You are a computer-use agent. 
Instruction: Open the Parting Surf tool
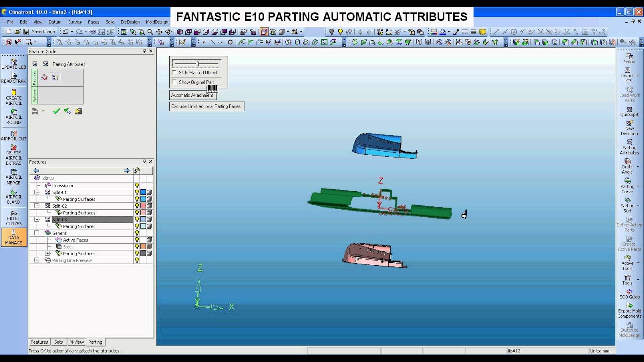(x=627, y=205)
